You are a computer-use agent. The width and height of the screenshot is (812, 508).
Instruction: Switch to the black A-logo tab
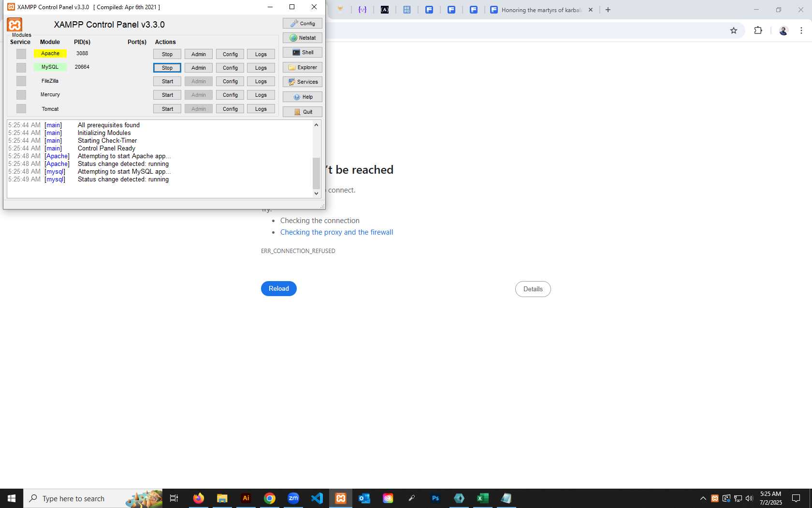tap(385, 10)
